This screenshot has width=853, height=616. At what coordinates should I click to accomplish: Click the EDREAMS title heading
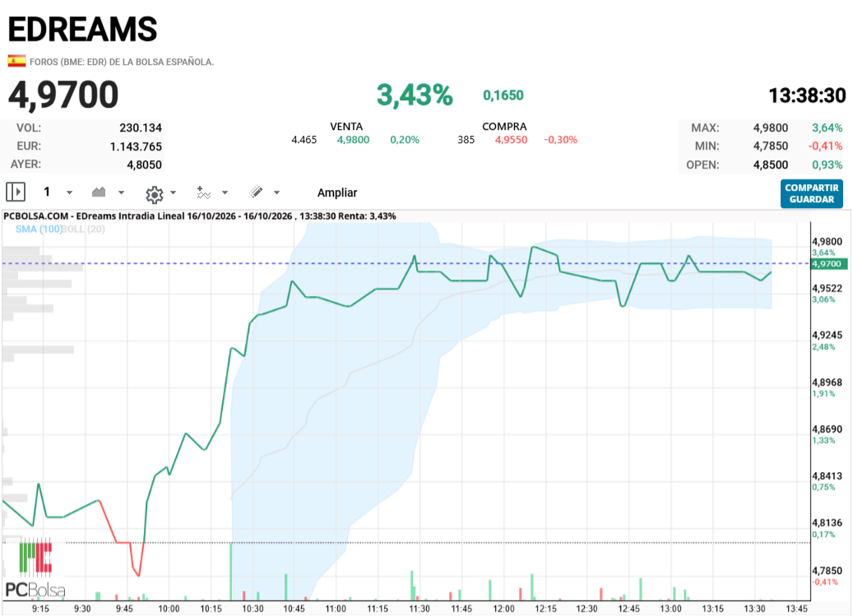82,30
